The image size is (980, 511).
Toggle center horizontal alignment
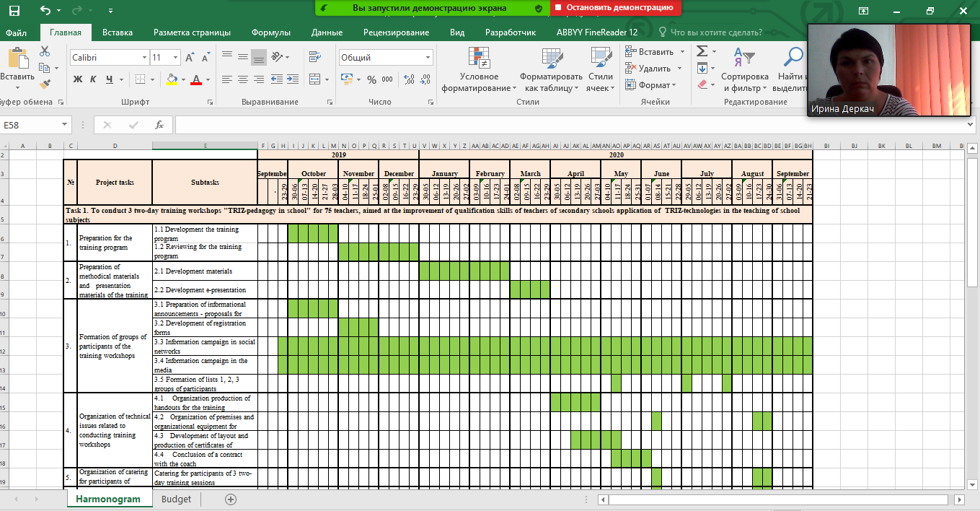(x=242, y=79)
